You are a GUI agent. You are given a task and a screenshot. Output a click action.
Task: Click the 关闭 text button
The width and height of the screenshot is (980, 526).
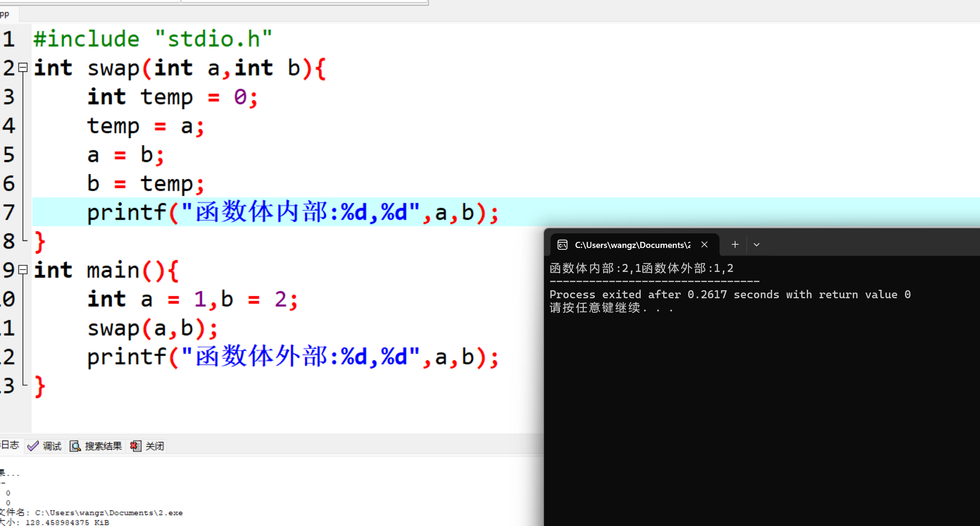coord(155,446)
